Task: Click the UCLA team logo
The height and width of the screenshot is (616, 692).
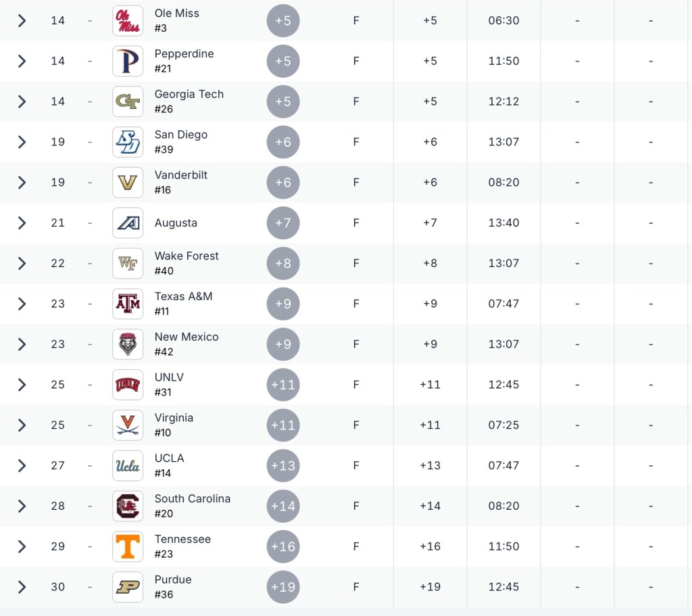Action: point(128,465)
